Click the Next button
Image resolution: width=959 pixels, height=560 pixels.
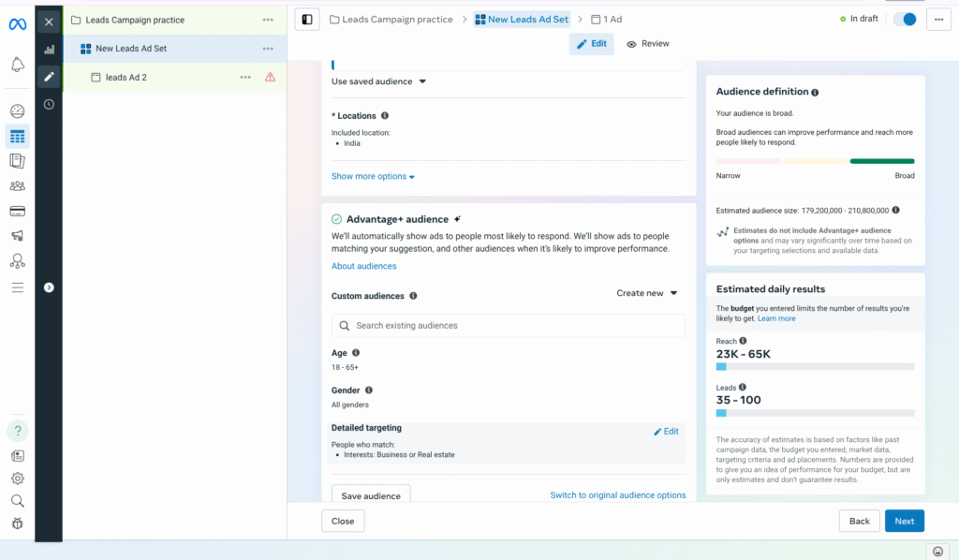(905, 521)
